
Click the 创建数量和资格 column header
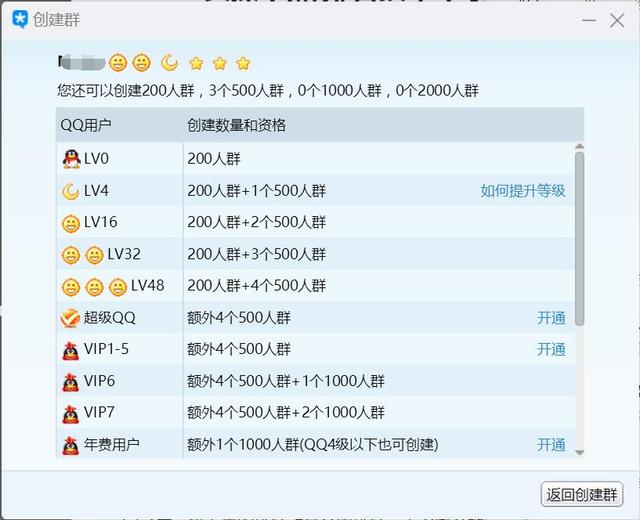point(236,125)
